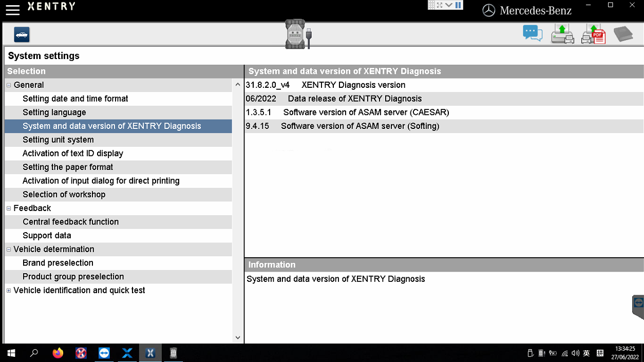Click the TeamViewer side panel tab
Screen dimensions: 644x362
(x=638, y=306)
